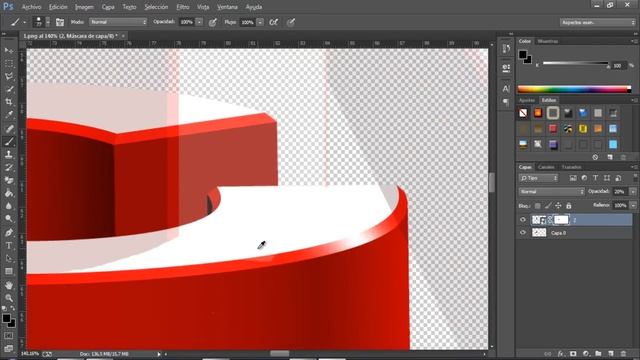Open the Opacidad slider dropdown in options
Screen dimensions: 640x360
199,22
